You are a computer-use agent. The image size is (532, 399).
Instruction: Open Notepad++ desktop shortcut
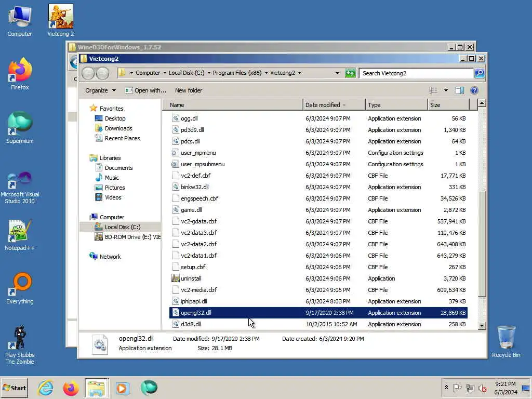pyautogui.click(x=20, y=235)
